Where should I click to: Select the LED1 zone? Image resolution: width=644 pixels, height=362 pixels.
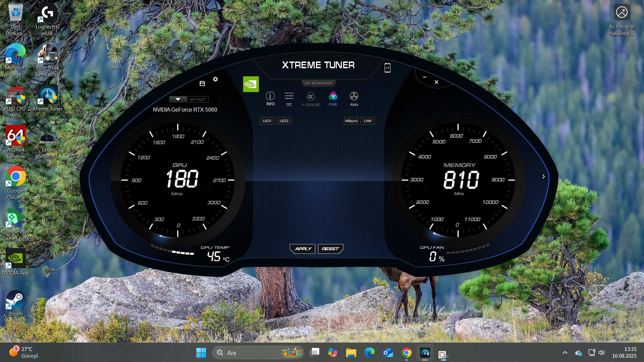pos(267,121)
